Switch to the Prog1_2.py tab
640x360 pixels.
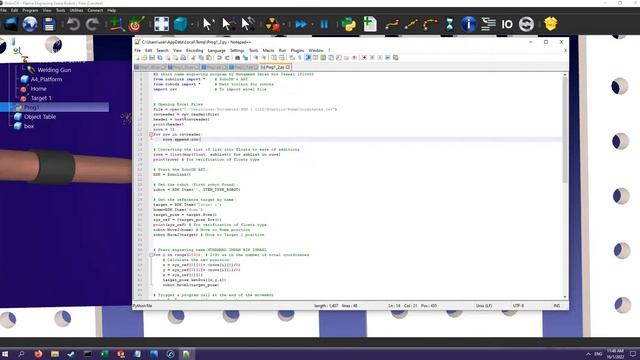point(275,67)
